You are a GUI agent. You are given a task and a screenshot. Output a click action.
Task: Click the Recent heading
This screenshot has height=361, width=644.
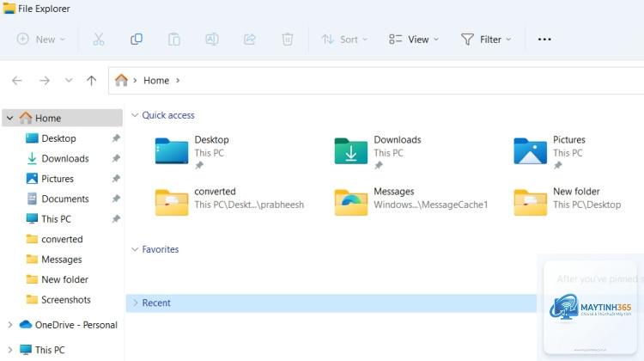(156, 303)
